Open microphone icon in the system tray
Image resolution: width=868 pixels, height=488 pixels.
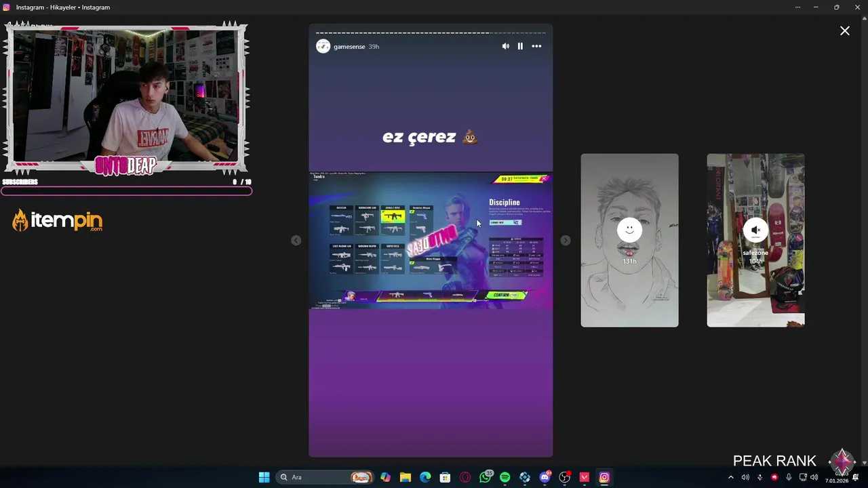click(x=789, y=477)
